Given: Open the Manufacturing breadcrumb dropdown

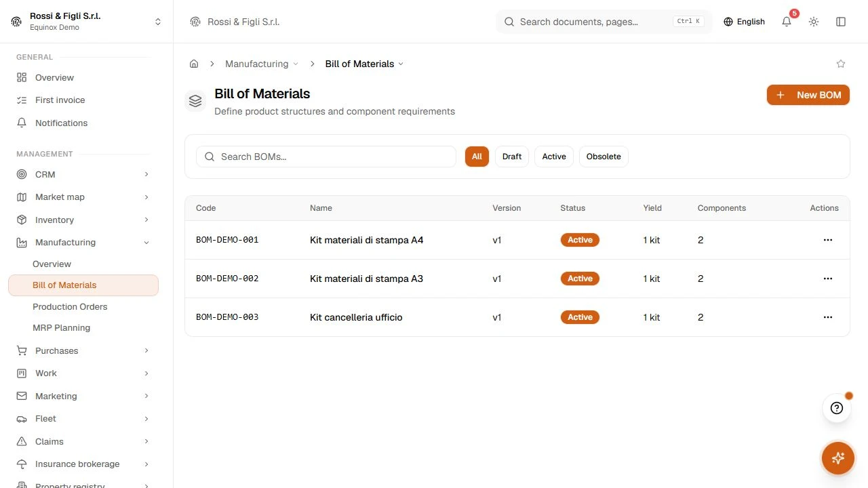Looking at the screenshot, I should click(262, 64).
